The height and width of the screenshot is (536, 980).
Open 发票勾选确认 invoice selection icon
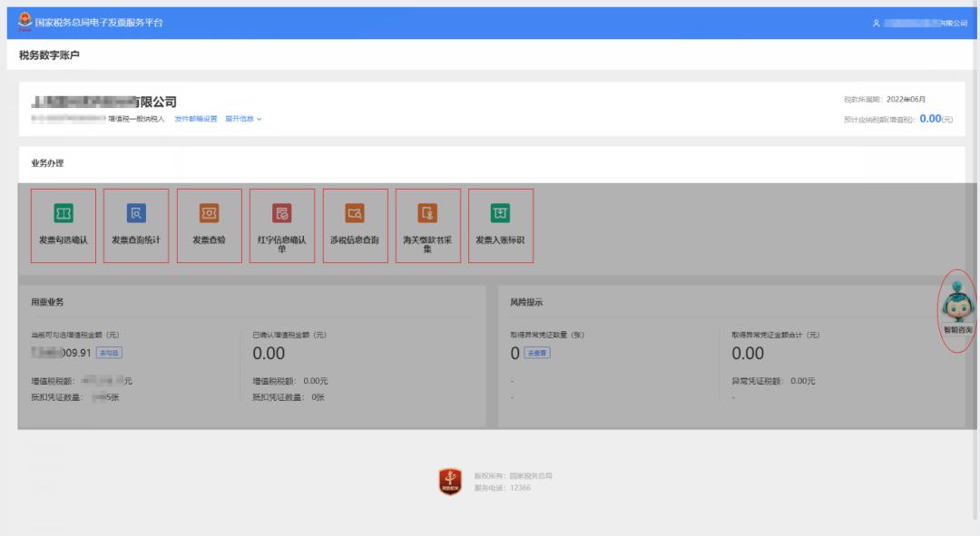[64, 214]
